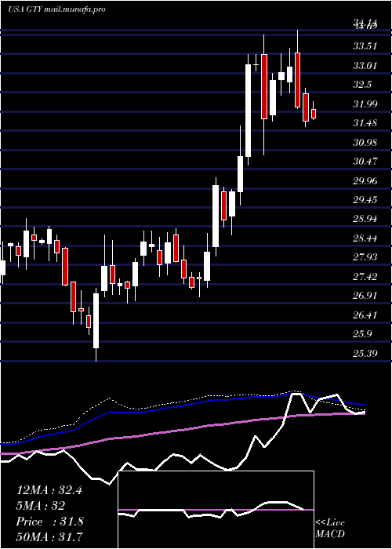Click the 32.5 price level label
This screenshot has height=549, width=392.
[364, 85]
